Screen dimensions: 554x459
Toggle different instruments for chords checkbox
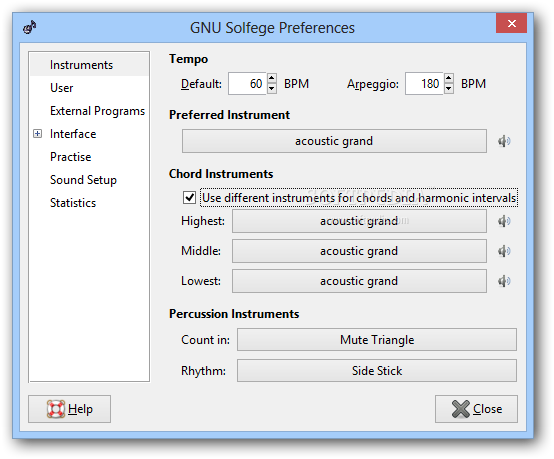[x=189, y=198]
